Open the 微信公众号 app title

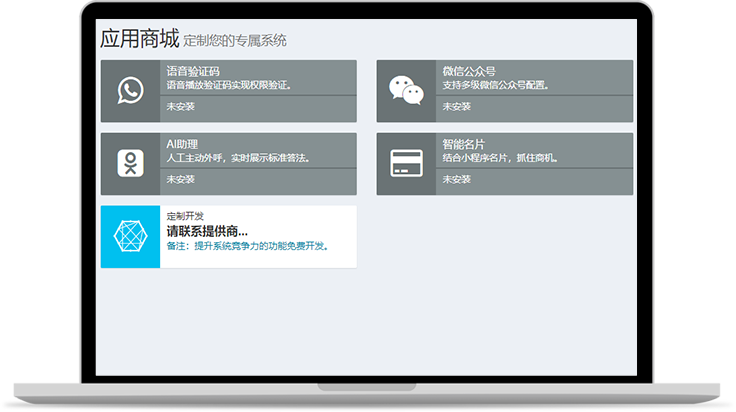469,72
